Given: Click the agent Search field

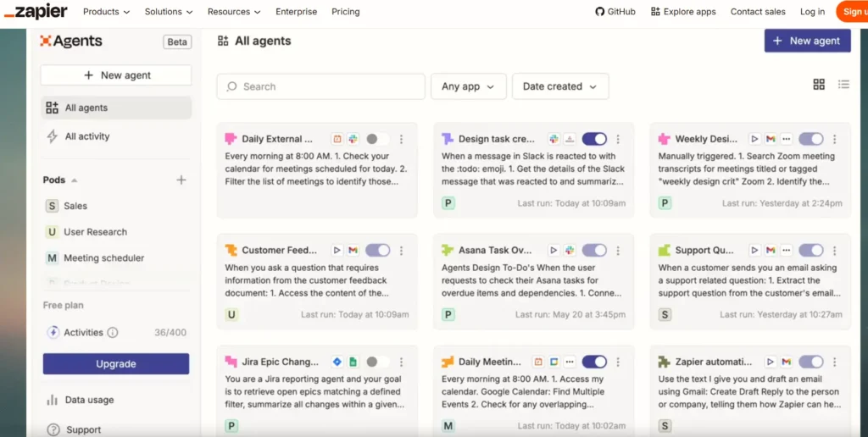Looking at the screenshot, I should (x=320, y=86).
